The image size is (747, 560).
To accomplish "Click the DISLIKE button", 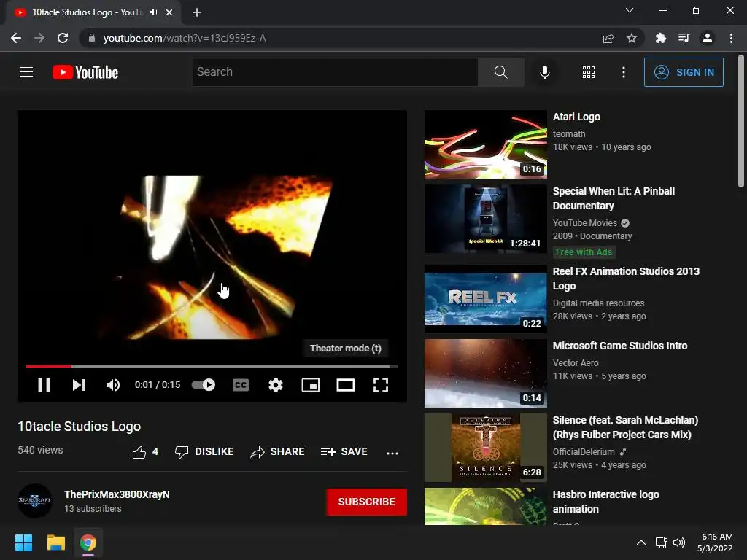I will pos(204,452).
